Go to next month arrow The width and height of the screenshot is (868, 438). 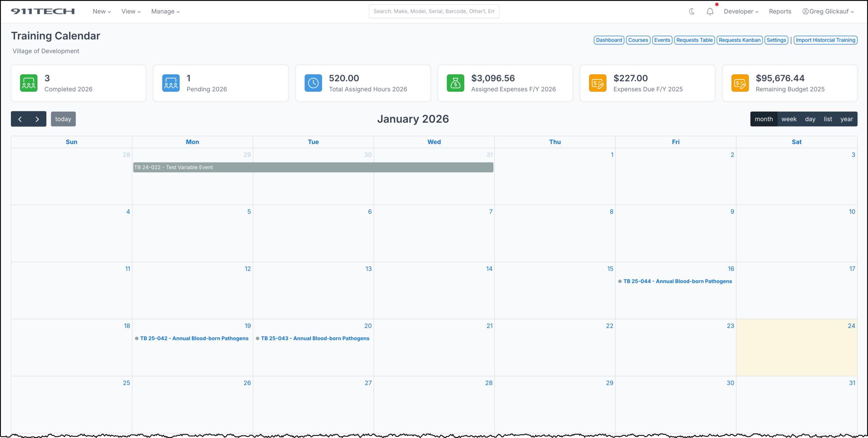pos(37,119)
